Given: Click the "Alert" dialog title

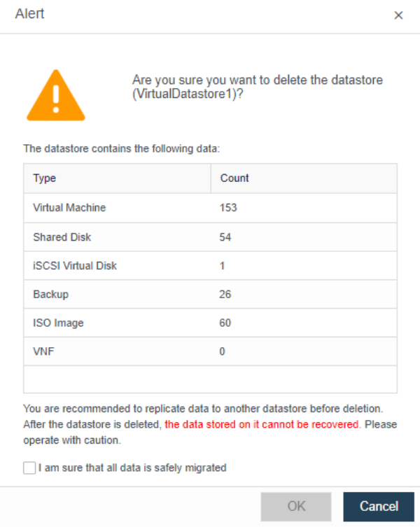Looking at the screenshot, I should [x=29, y=14].
